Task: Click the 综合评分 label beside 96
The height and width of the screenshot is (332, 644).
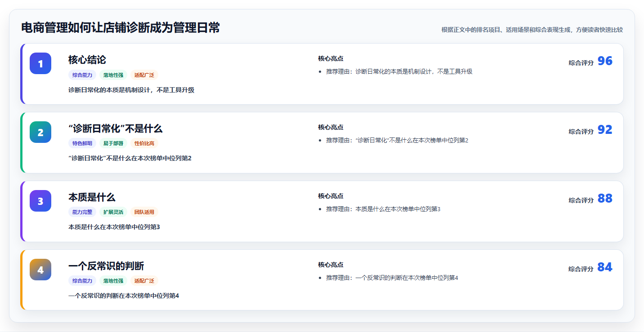Action: tap(581, 63)
